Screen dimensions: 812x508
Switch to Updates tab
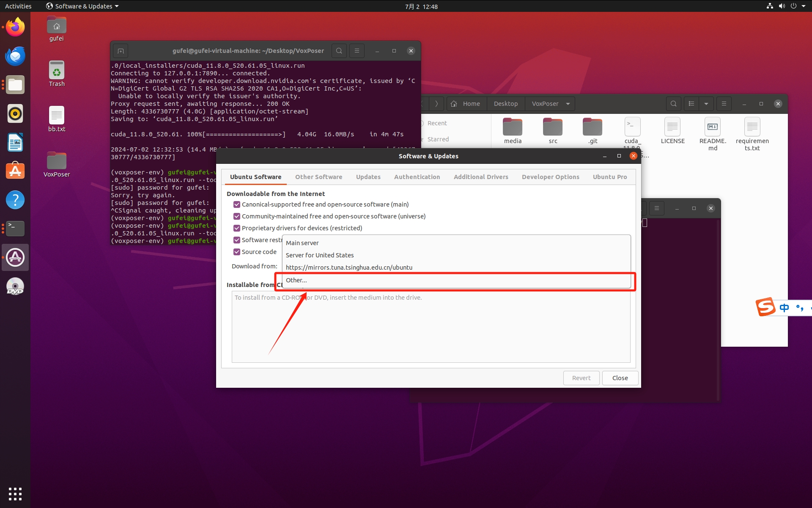click(368, 177)
